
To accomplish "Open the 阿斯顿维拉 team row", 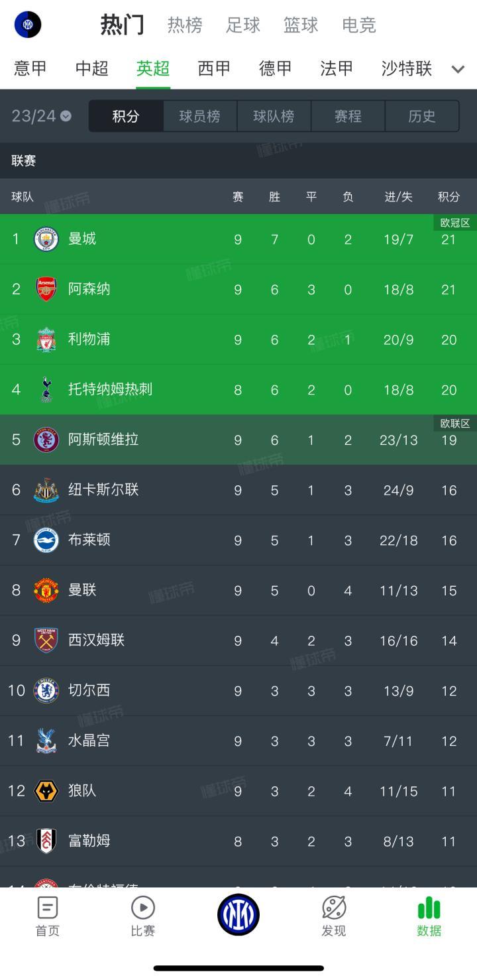I will (238, 440).
